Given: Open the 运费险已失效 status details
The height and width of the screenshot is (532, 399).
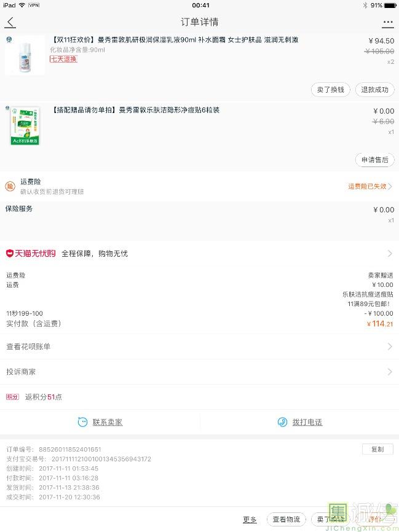Looking at the screenshot, I should 370,186.
